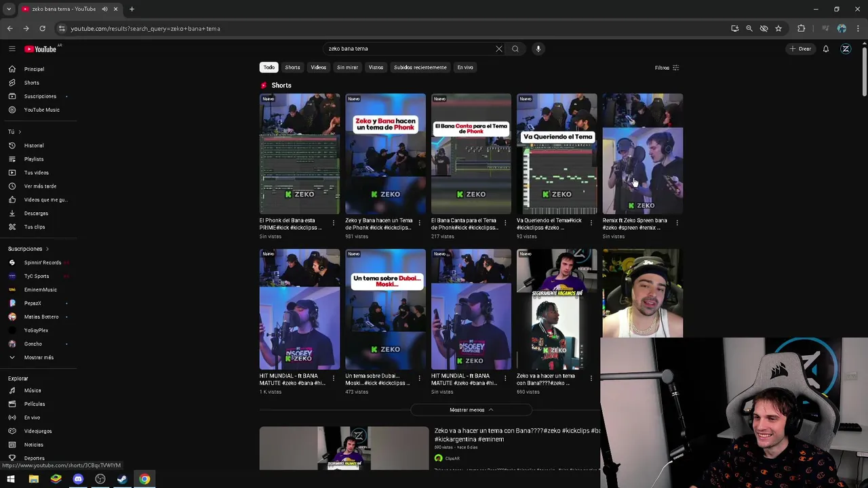Image resolution: width=868 pixels, height=488 pixels.
Task: Open options for 'Va Queriendo el Tema' short
Action: pos(591,222)
